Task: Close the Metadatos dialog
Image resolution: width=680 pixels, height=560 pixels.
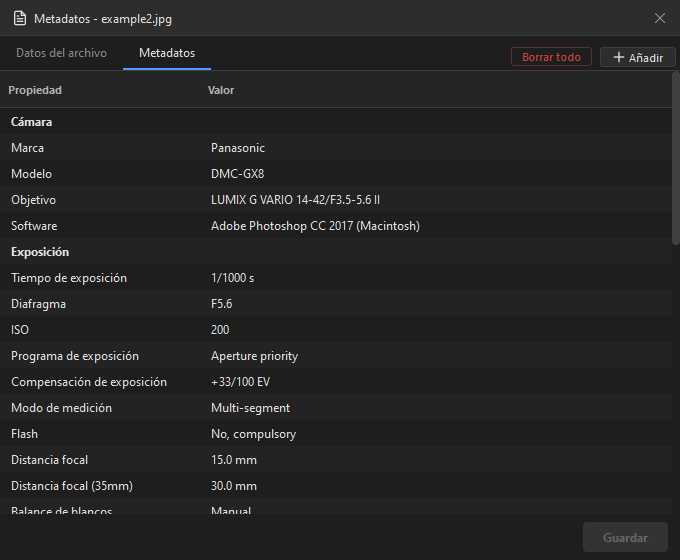Action: coord(660,18)
